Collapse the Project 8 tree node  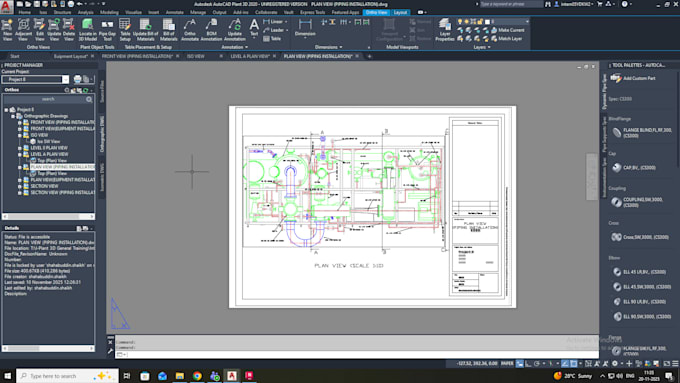[7, 110]
